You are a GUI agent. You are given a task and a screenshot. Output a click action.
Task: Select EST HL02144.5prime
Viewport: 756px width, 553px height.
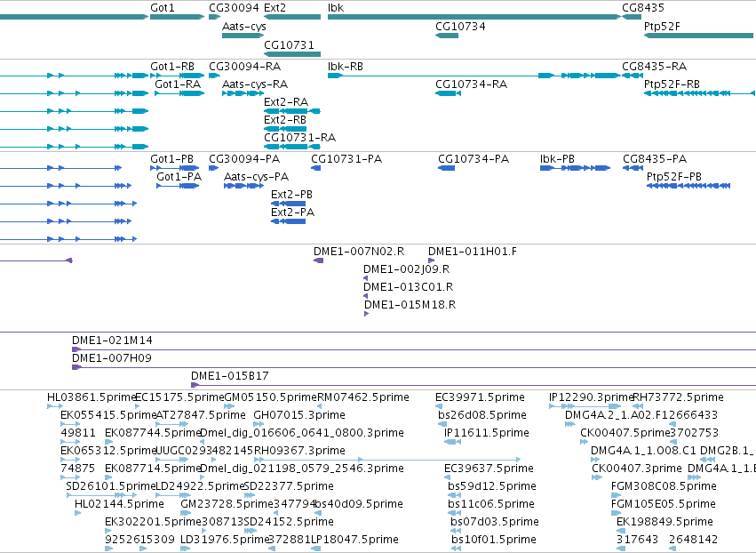(119, 504)
